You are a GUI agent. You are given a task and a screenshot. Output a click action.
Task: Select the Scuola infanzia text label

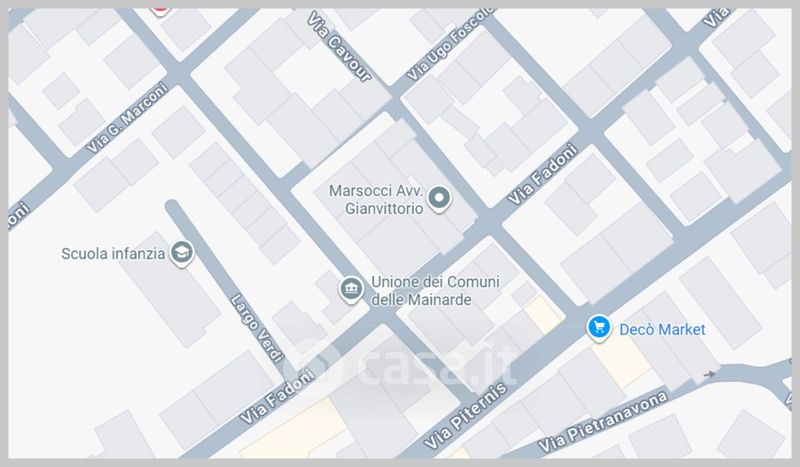click(x=113, y=254)
